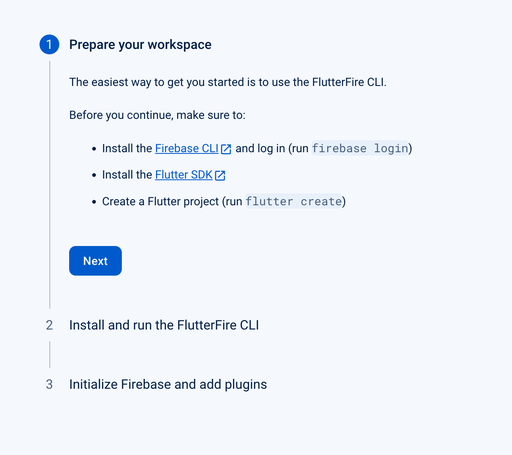Click the connector line between steps 2 and 3
Viewport: 512px width, 455px height.
50,354
